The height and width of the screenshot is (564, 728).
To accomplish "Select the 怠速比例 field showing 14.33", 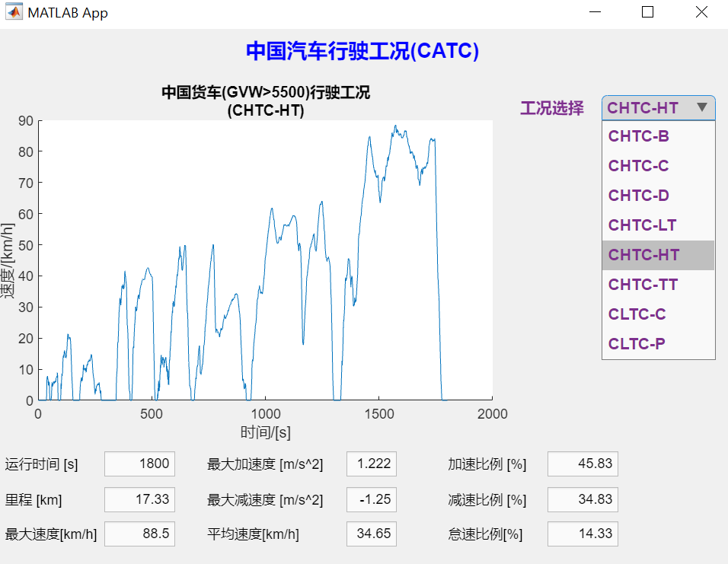I will 583,534.
